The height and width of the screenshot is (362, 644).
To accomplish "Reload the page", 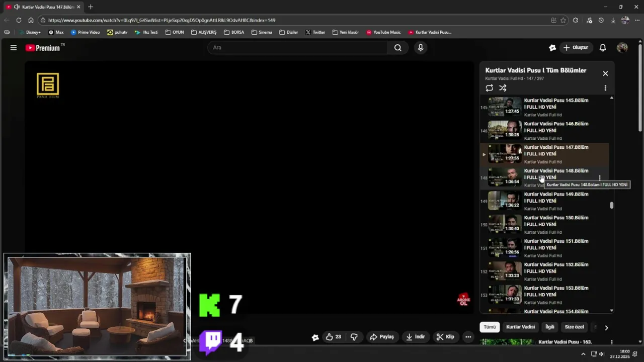I will tap(19, 20).
